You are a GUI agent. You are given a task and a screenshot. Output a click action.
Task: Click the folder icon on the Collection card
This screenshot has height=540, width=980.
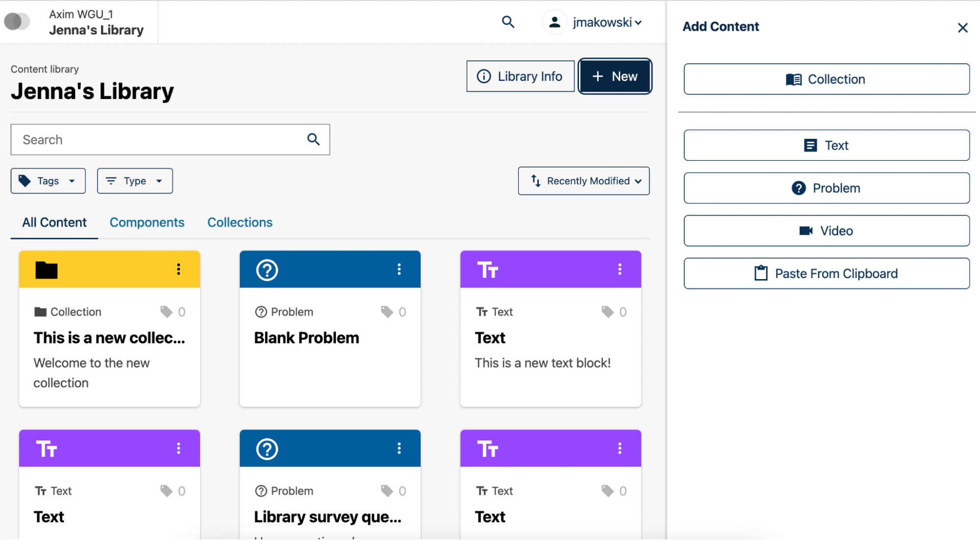tap(46, 269)
